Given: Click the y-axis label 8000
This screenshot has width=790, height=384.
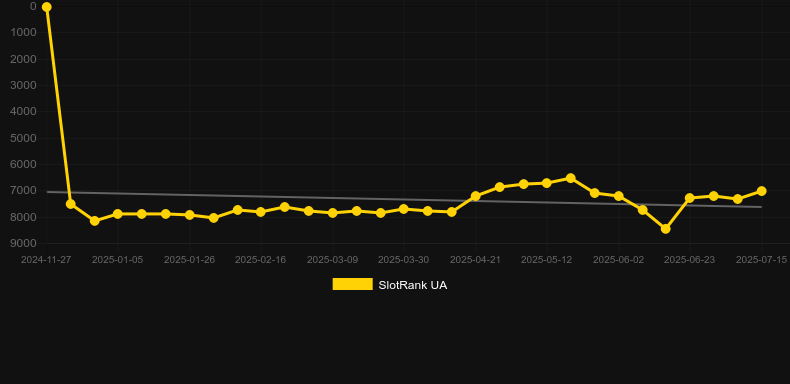Looking at the screenshot, I should 24,217.
